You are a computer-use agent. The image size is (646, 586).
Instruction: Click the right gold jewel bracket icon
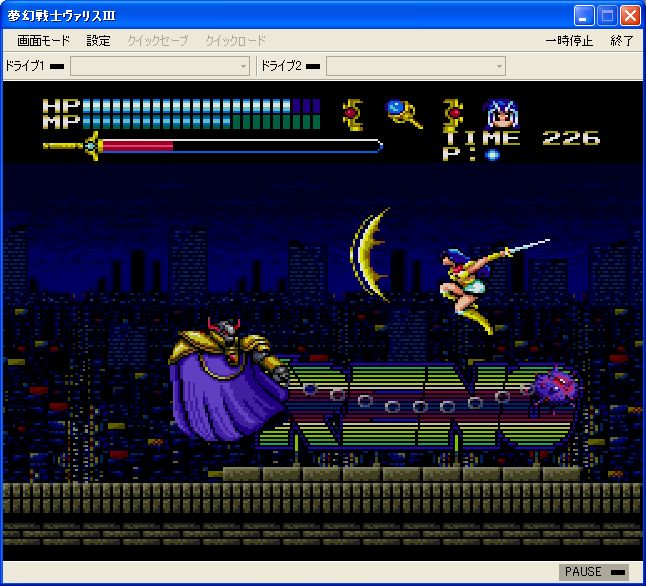click(453, 115)
